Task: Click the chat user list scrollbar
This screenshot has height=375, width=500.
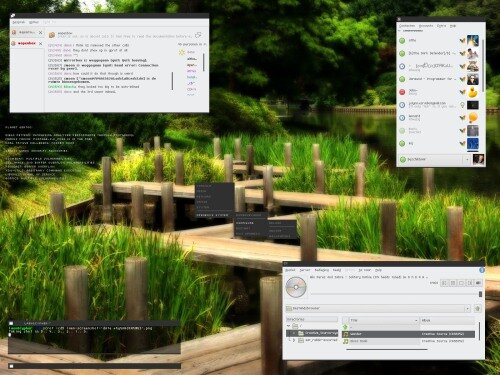Action: pos(204,62)
